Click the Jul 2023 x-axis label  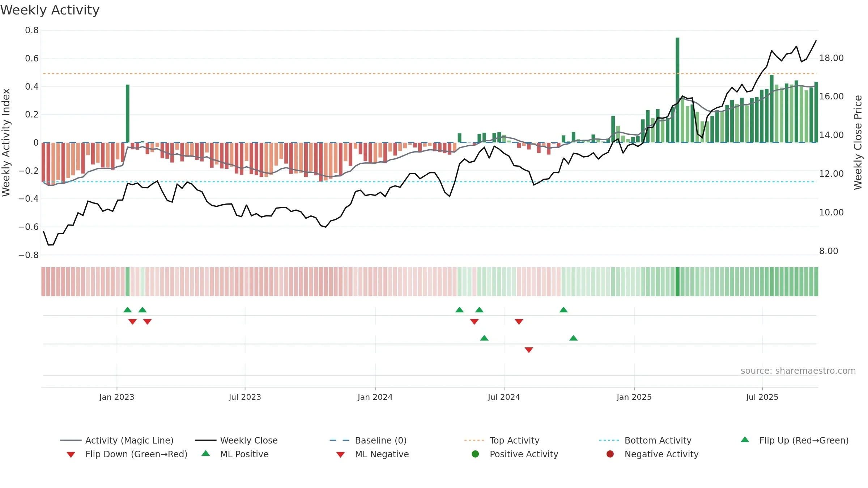pyautogui.click(x=245, y=397)
